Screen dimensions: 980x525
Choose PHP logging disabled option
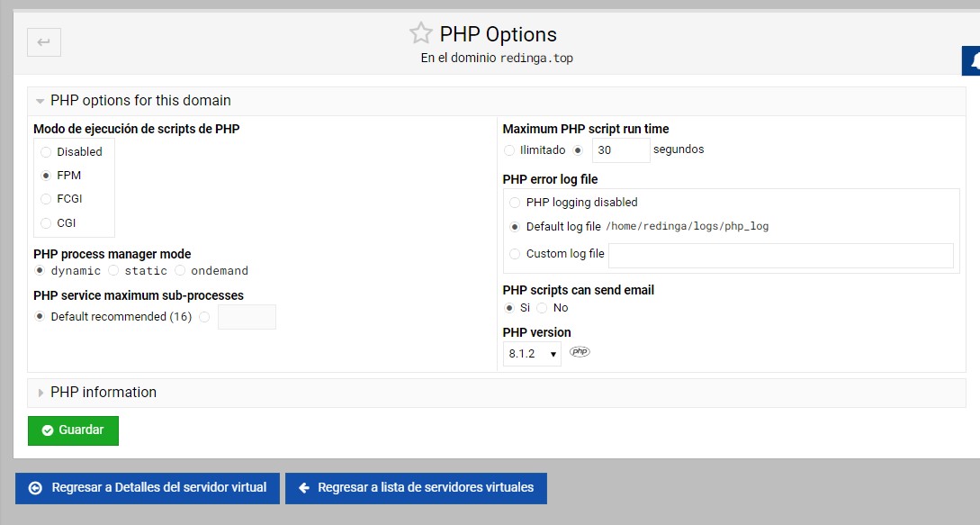pos(515,203)
